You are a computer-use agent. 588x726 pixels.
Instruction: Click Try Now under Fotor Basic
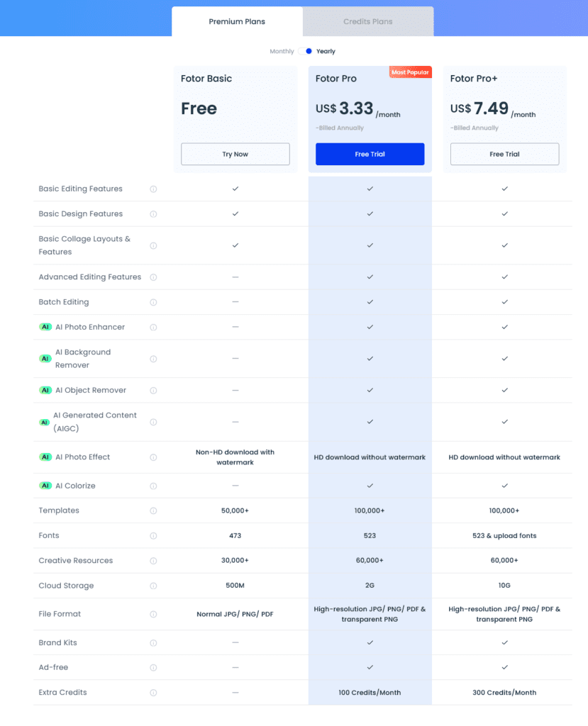235,155
